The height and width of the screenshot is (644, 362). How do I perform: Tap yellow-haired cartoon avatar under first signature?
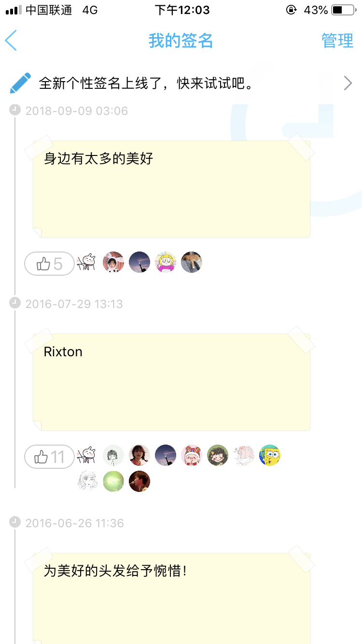(166, 262)
